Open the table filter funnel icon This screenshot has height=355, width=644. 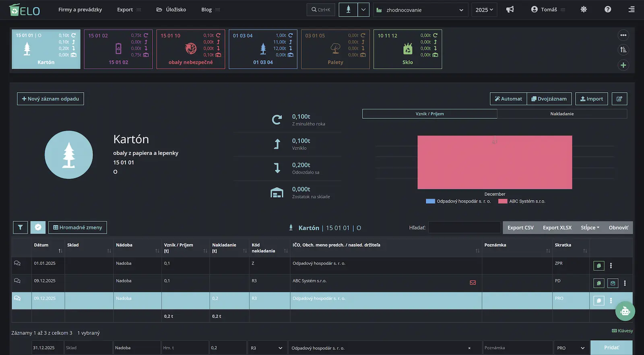click(x=20, y=227)
